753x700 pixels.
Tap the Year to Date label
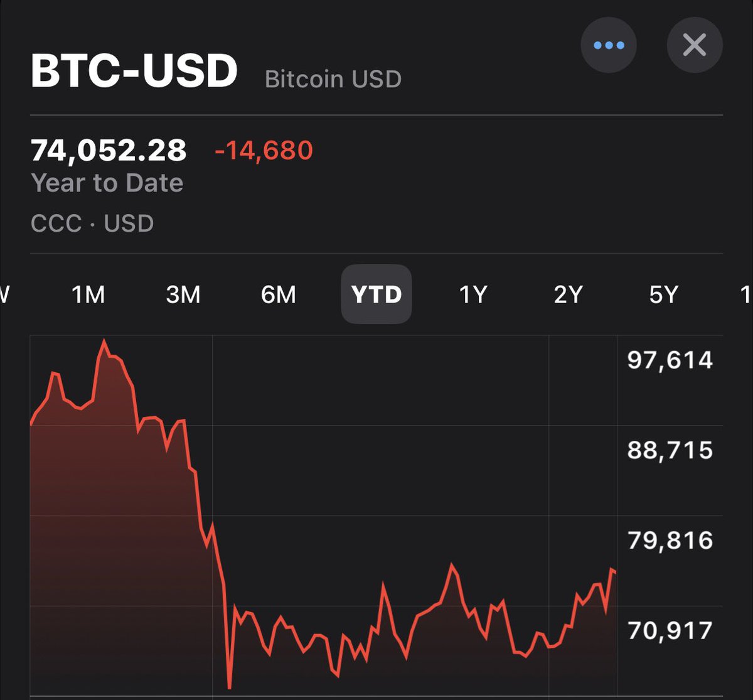click(x=107, y=183)
